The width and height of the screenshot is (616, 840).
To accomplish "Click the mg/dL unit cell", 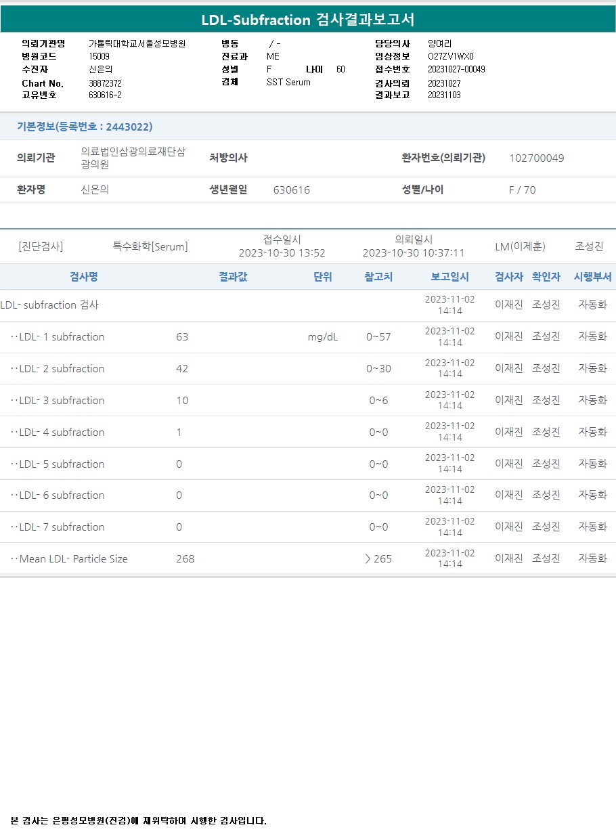I will (x=322, y=337).
